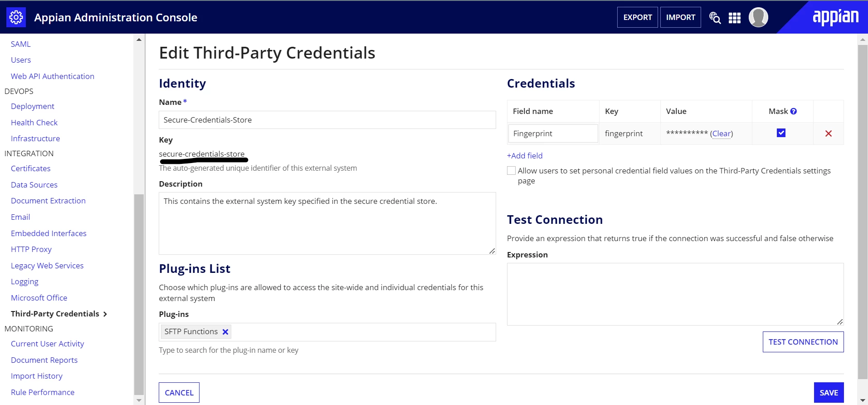Open the user profile avatar menu
The height and width of the screenshot is (405, 868).
tap(758, 17)
